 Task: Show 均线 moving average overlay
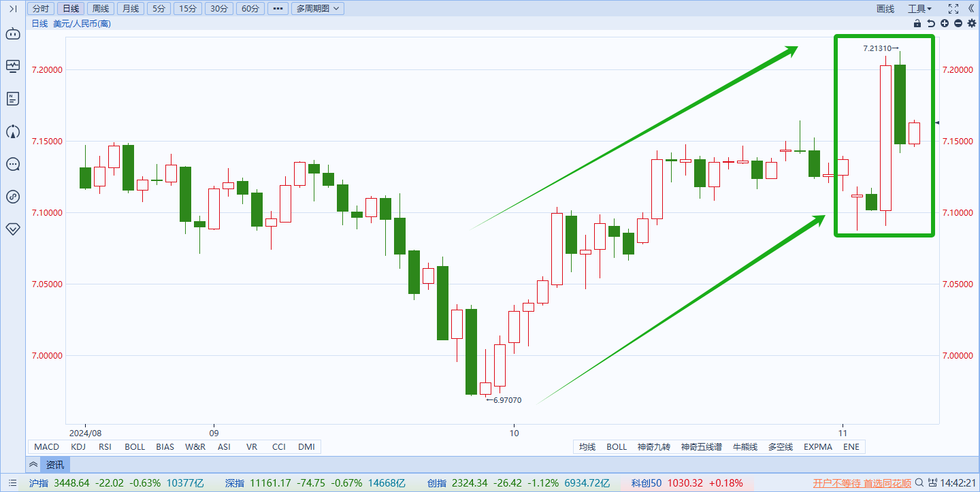click(x=587, y=447)
